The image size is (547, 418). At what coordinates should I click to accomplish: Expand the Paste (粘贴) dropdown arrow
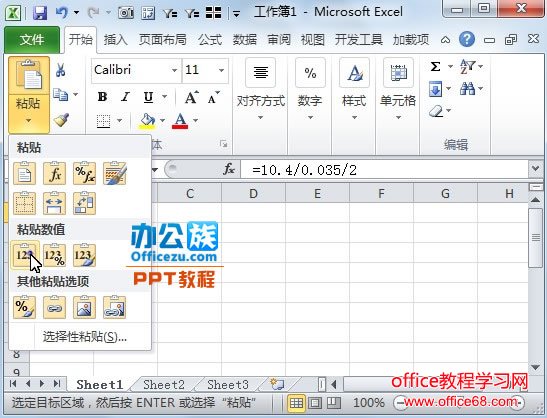(29, 121)
